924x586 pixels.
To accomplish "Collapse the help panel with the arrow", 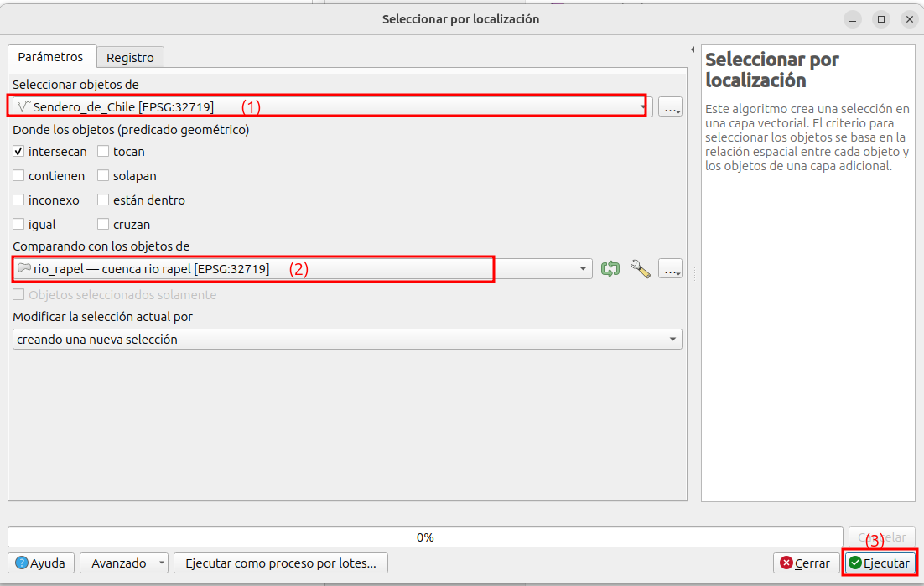I will point(693,49).
